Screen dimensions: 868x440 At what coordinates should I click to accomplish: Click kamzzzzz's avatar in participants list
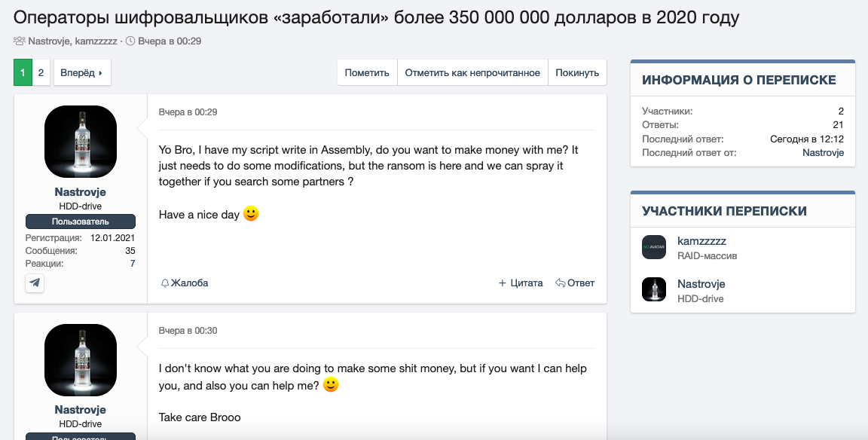(654, 248)
